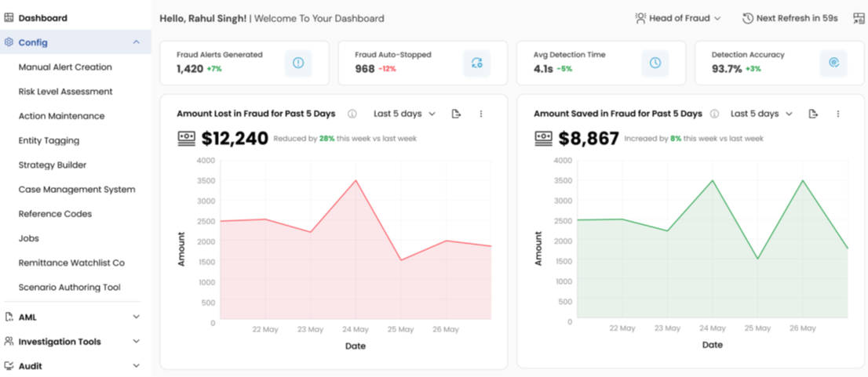Viewport: 868px width, 377px height.
Task: Click the 1,420 fraud alerts value
Action: [190, 69]
